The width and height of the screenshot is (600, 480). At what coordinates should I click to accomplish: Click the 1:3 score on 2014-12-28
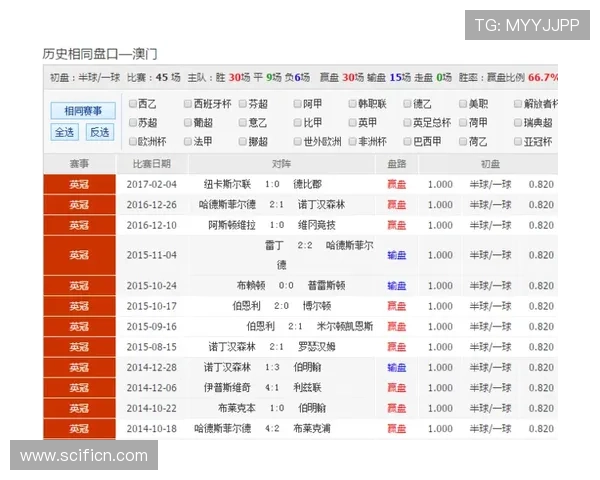[x=272, y=367]
